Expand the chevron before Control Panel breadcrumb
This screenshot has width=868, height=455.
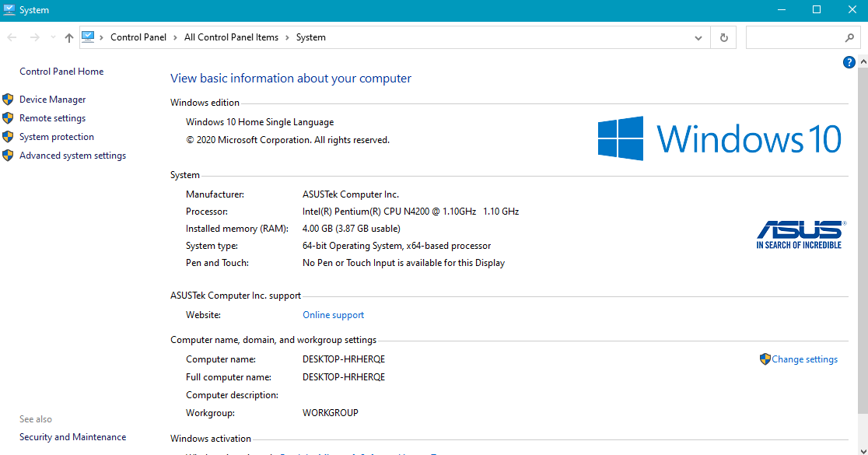(101, 37)
